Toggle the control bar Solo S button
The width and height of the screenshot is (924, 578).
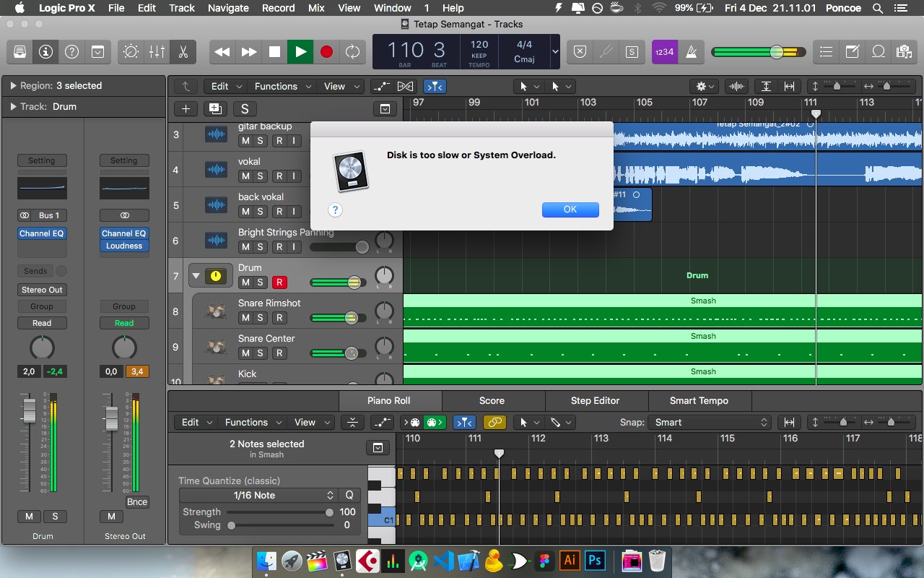coord(632,52)
